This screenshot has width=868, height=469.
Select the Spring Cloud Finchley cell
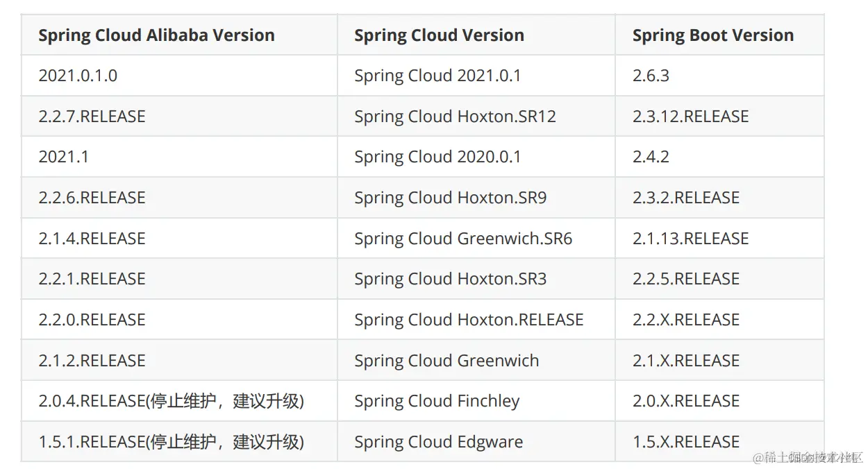point(476,401)
